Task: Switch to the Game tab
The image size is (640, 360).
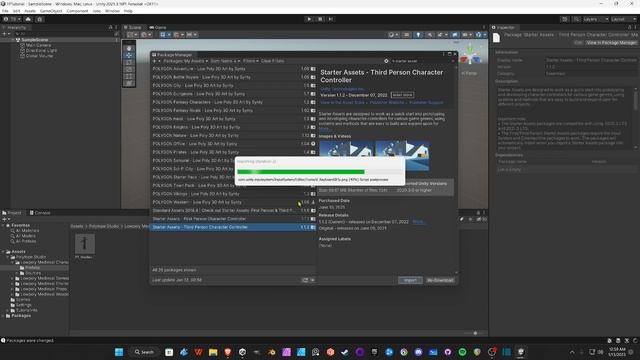Action: 158,27
